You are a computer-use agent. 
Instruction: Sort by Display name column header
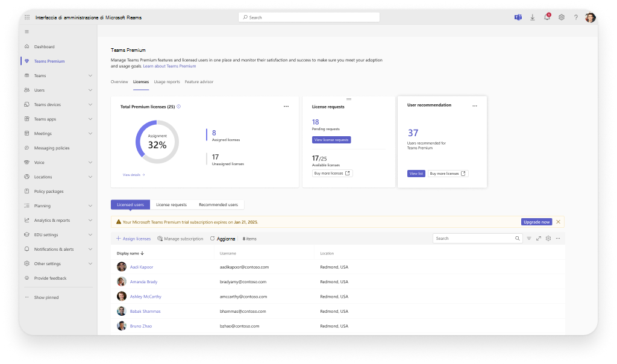point(128,253)
